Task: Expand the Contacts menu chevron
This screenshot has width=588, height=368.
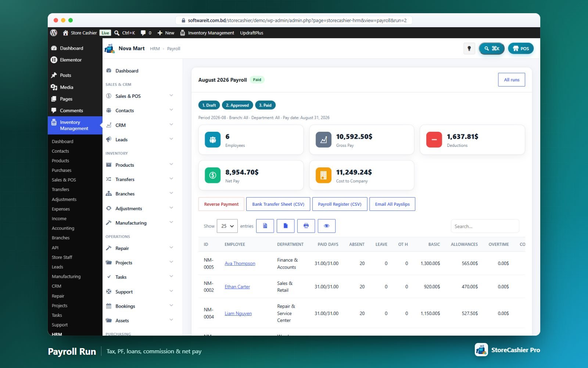Action: click(171, 110)
